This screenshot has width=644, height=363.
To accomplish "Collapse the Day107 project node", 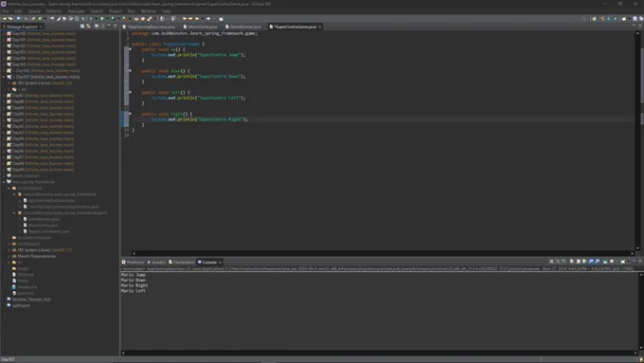I will pos(4,77).
